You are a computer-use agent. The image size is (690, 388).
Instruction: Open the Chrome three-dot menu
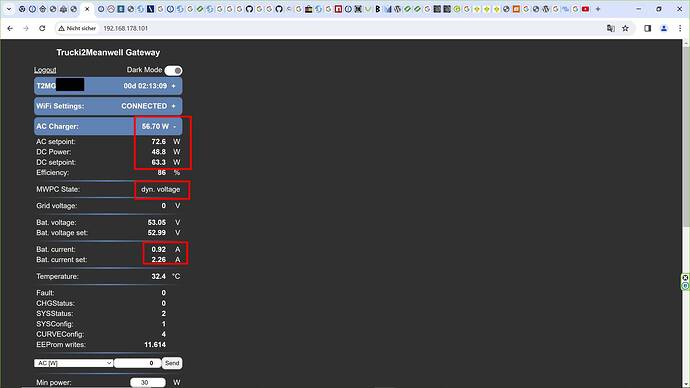pyautogui.click(x=680, y=28)
